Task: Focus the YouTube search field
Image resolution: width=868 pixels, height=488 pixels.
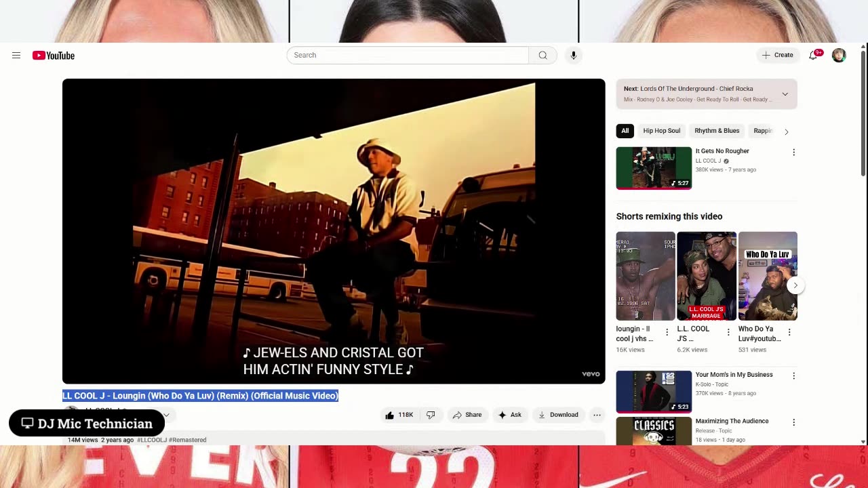Action: point(408,56)
